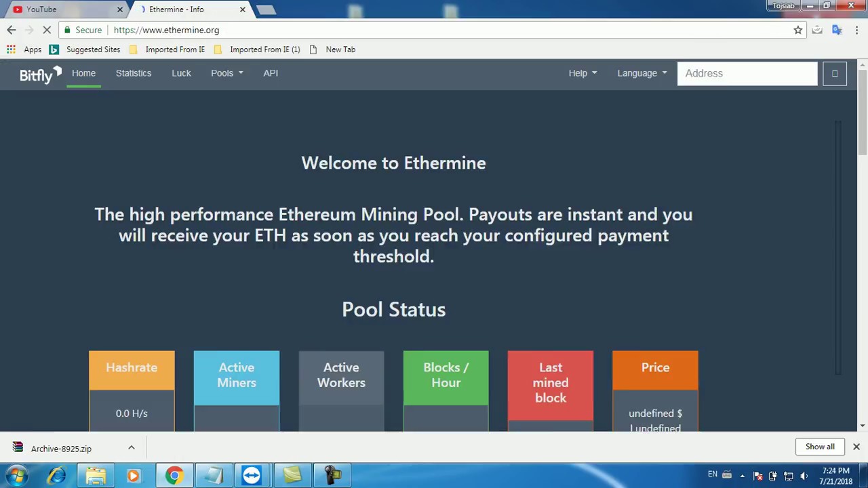Click the Bitfly logo
Viewport: 868px width, 488px height.
tap(40, 74)
